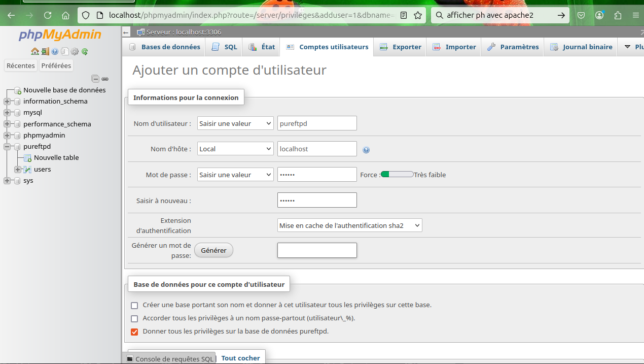
Task: Open navigation panel settings gear icon
Action: (75, 51)
